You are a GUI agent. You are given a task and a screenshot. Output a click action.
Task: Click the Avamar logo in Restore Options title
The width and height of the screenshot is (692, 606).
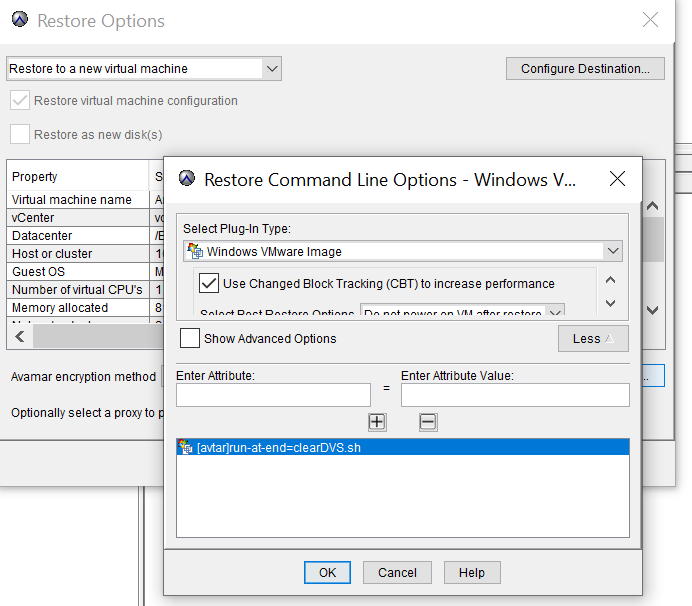tap(20, 20)
